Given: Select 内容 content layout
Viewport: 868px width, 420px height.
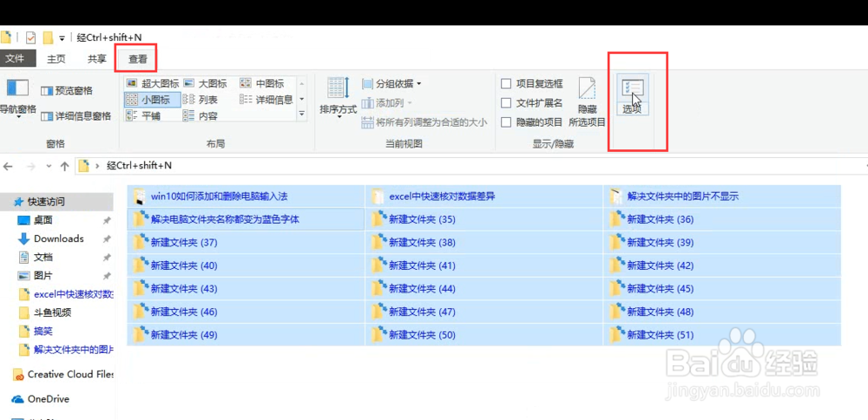Looking at the screenshot, I should point(201,115).
